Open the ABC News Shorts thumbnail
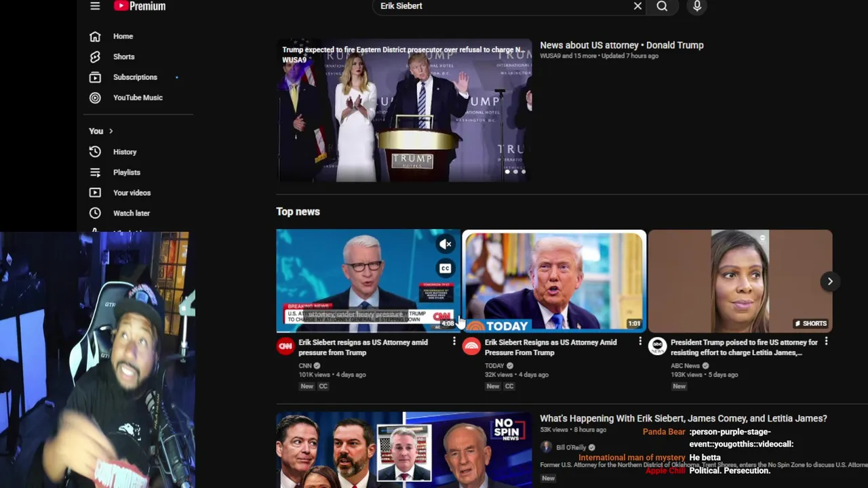Screen dimensions: 868x488 (x=740, y=281)
